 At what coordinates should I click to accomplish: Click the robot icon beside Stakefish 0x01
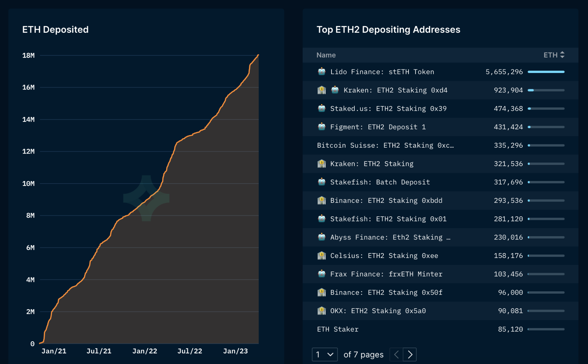[x=321, y=219]
